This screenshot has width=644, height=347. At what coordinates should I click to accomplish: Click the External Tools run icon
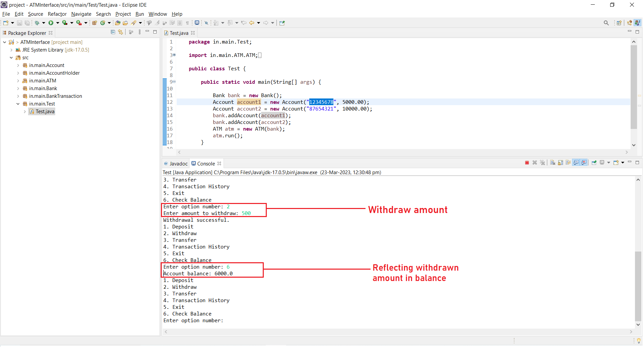click(79, 23)
